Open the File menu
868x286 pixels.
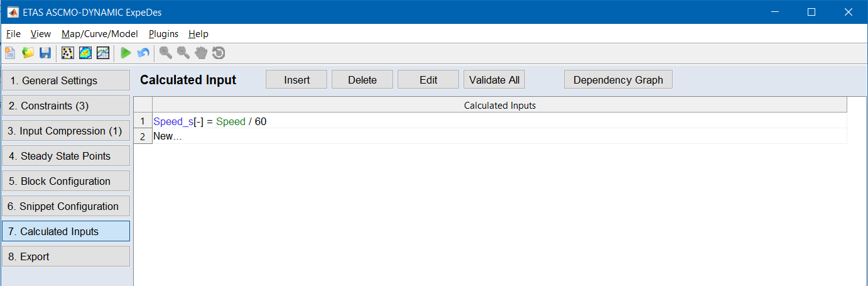point(13,34)
